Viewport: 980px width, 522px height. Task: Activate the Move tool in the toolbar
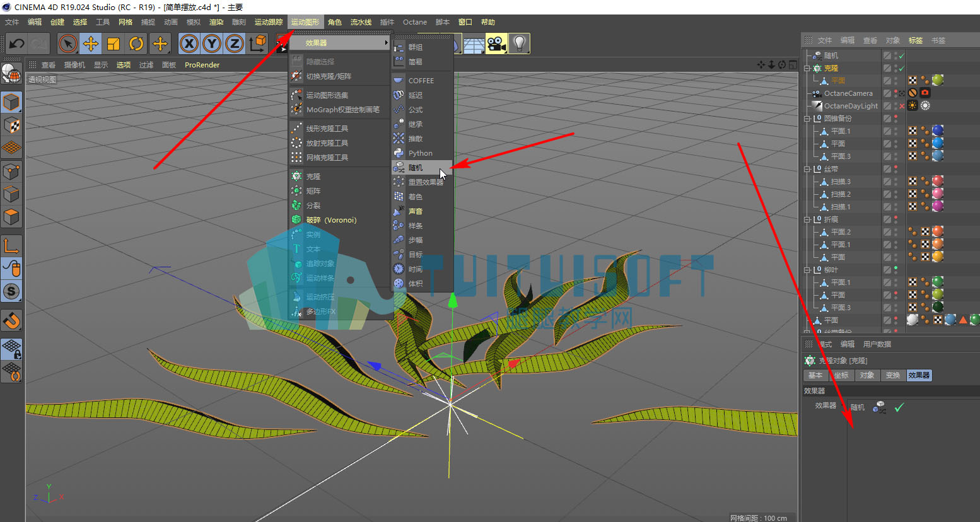(91, 43)
